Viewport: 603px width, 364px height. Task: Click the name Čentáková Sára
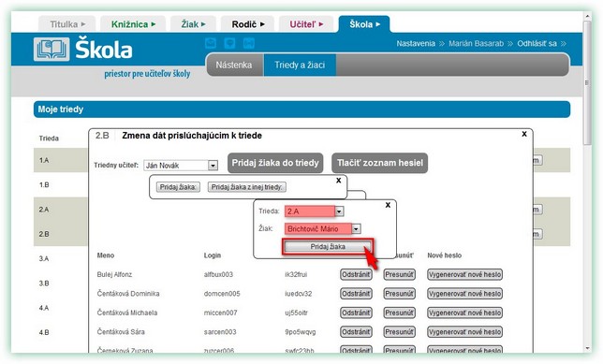pos(121,331)
